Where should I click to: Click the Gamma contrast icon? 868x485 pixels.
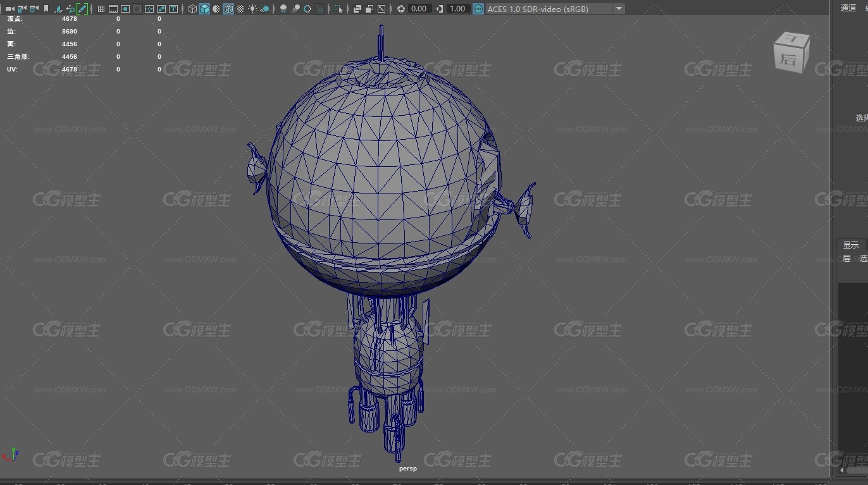point(440,9)
